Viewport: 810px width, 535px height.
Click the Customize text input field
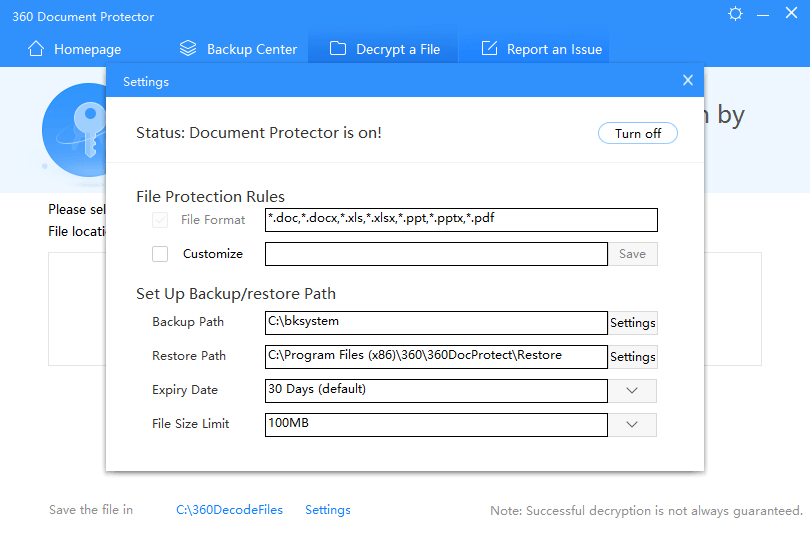tap(436, 254)
